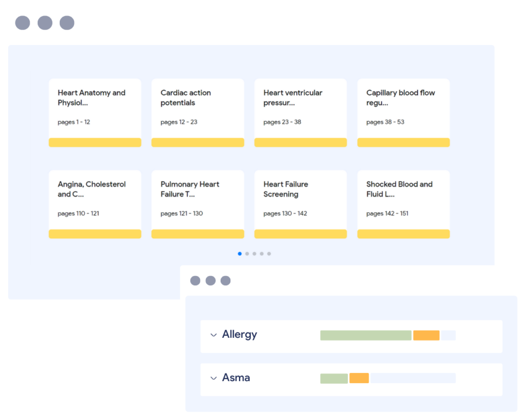
Task: Go to the first carousel page dot
Action: (x=240, y=254)
